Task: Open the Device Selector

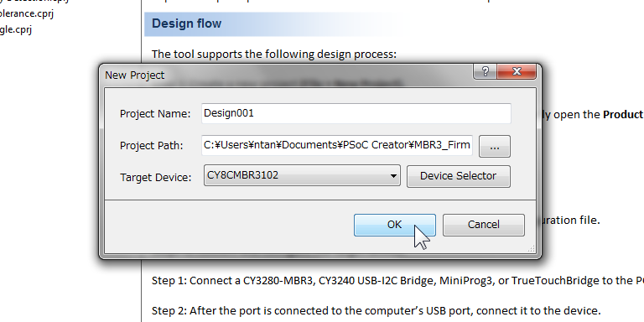Action: (x=459, y=176)
